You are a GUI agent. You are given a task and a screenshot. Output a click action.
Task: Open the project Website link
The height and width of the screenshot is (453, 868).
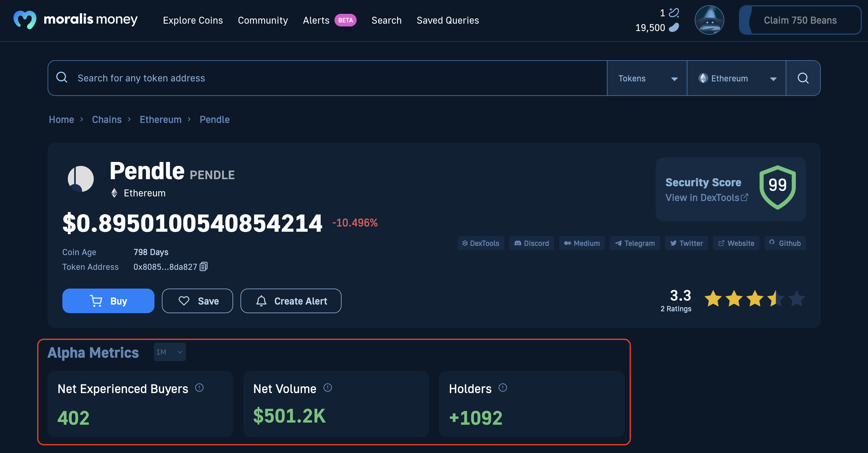point(736,243)
